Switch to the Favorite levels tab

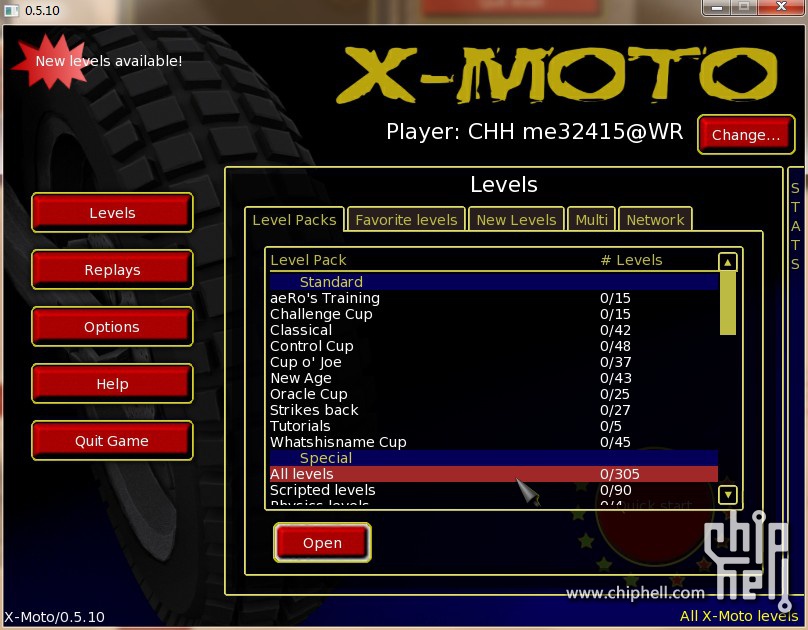(x=407, y=220)
